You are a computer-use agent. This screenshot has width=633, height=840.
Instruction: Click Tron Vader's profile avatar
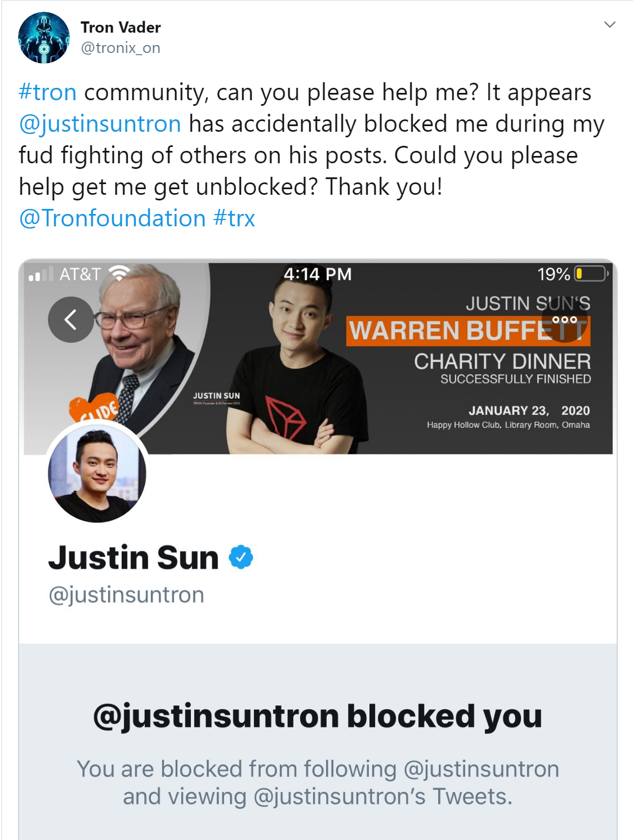tap(44, 38)
